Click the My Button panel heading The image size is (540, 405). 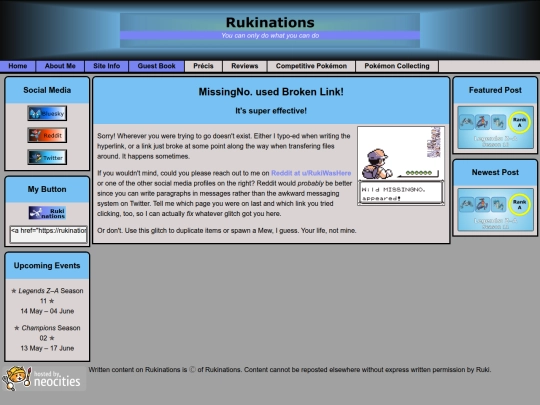tap(47, 189)
